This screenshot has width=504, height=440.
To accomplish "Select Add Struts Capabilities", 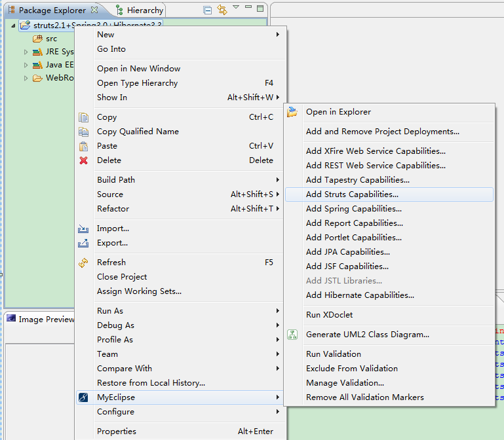I will [389, 194].
